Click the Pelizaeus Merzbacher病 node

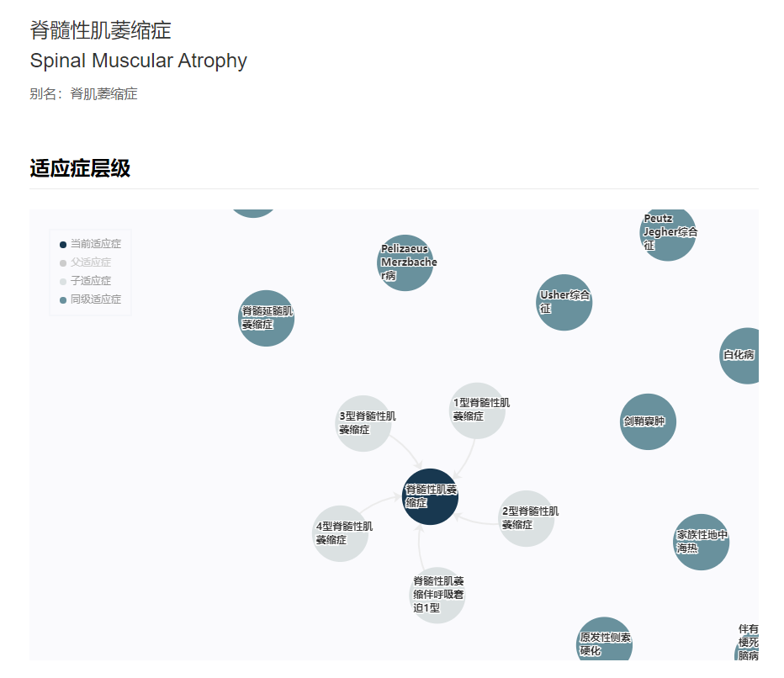pos(405,262)
